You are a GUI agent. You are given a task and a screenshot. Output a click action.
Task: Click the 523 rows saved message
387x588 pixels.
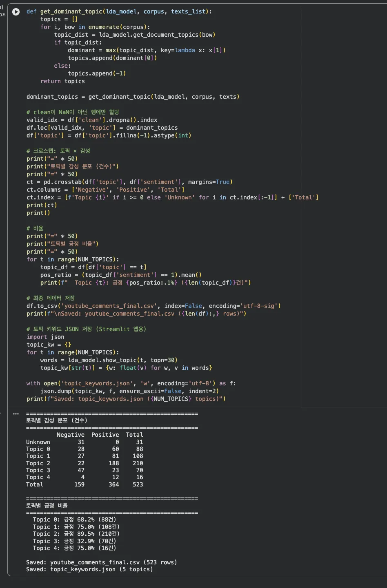101,562
